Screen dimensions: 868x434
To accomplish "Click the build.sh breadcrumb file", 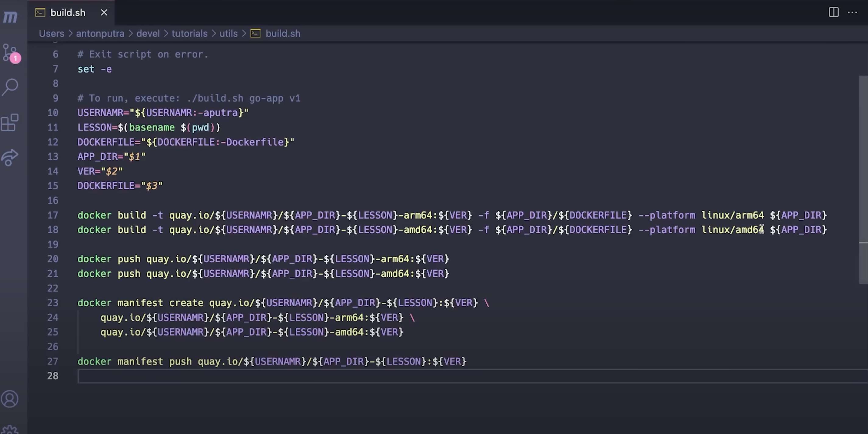I will coord(282,34).
